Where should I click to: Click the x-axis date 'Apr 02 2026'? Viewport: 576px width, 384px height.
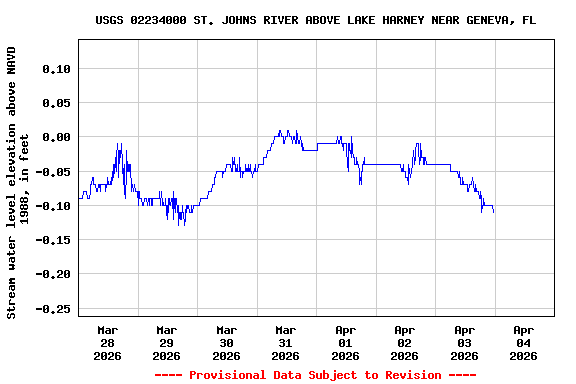tap(404, 343)
